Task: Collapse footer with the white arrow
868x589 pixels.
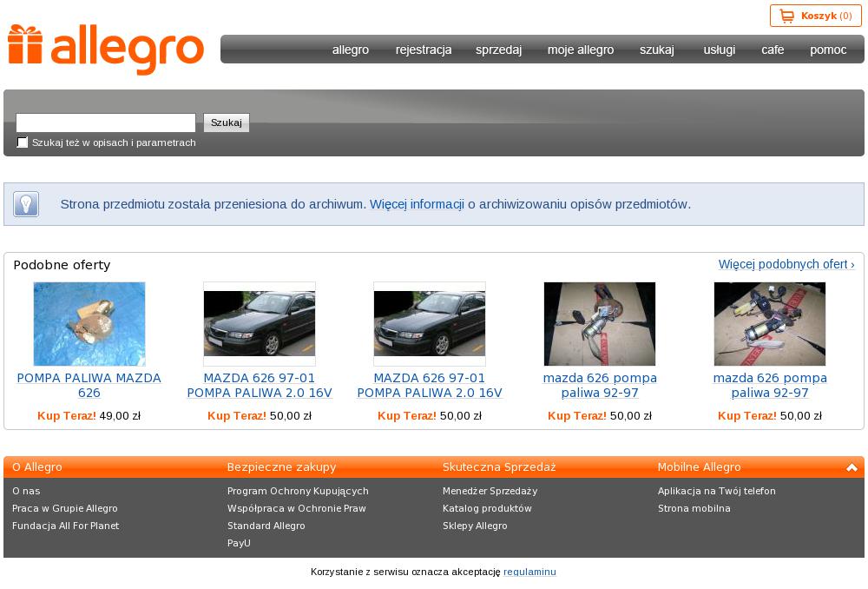Action: [x=852, y=467]
